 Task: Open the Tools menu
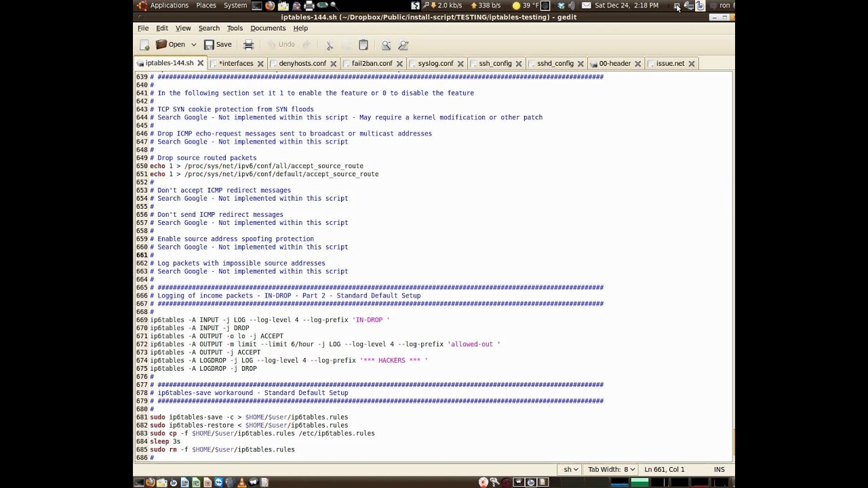pos(235,28)
